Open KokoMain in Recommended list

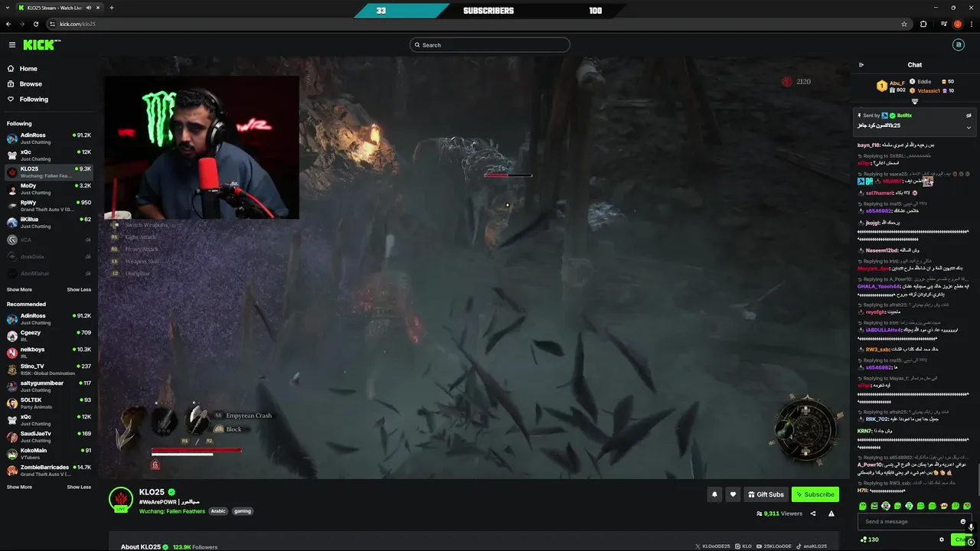point(49,454)
